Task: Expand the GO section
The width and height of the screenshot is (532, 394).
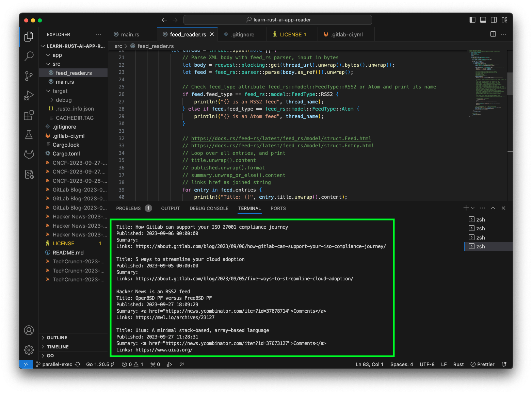Action: point(73,356)
